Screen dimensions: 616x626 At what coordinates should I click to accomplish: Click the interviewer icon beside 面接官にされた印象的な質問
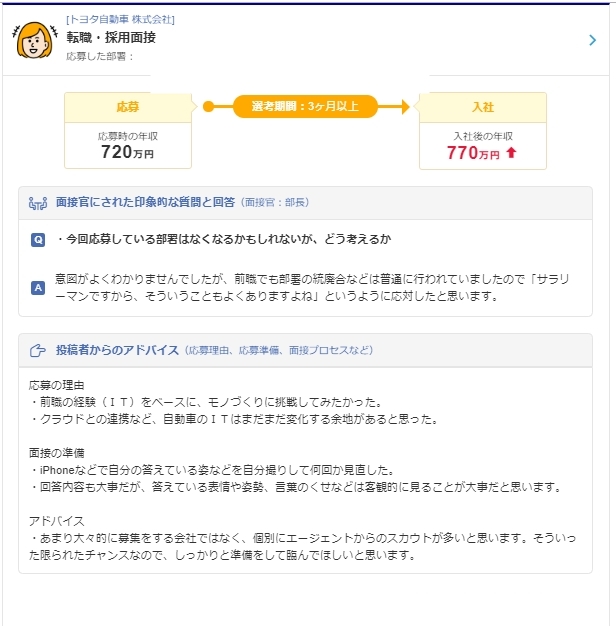(38, 203)
